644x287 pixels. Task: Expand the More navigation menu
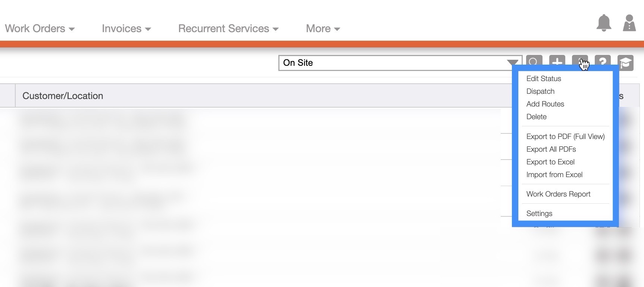[x=323, y=29]
